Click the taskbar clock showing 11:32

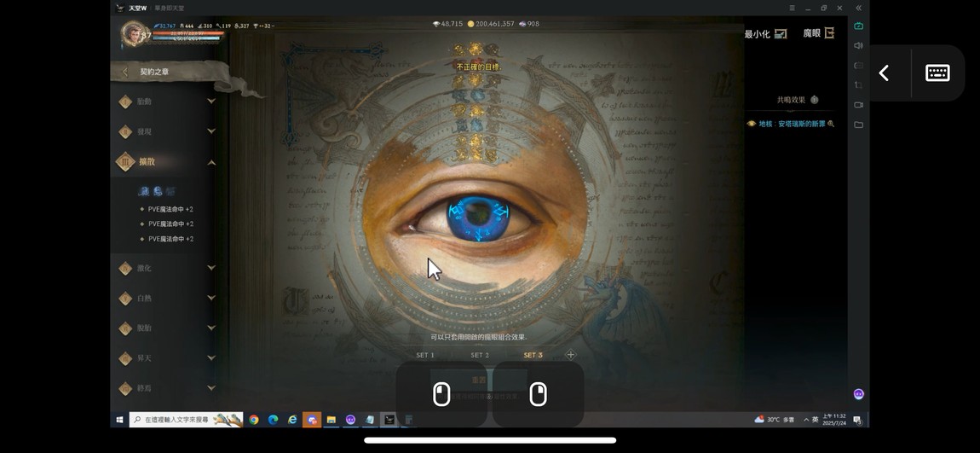834,419
